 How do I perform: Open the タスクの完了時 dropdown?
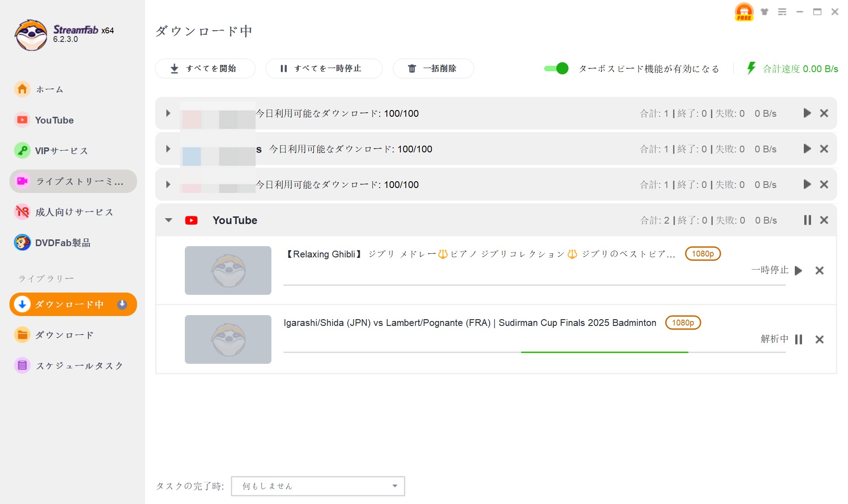click(x=318, y=486)
